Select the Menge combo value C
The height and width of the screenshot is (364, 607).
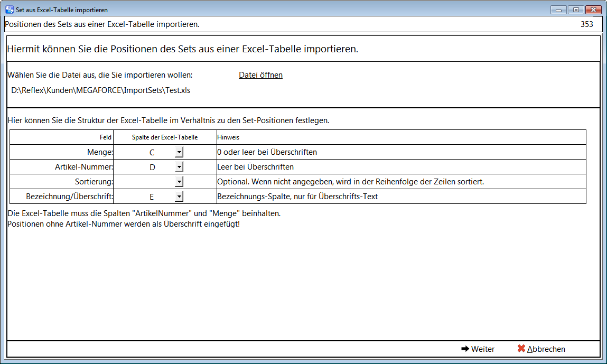click(x=152, y=152)
